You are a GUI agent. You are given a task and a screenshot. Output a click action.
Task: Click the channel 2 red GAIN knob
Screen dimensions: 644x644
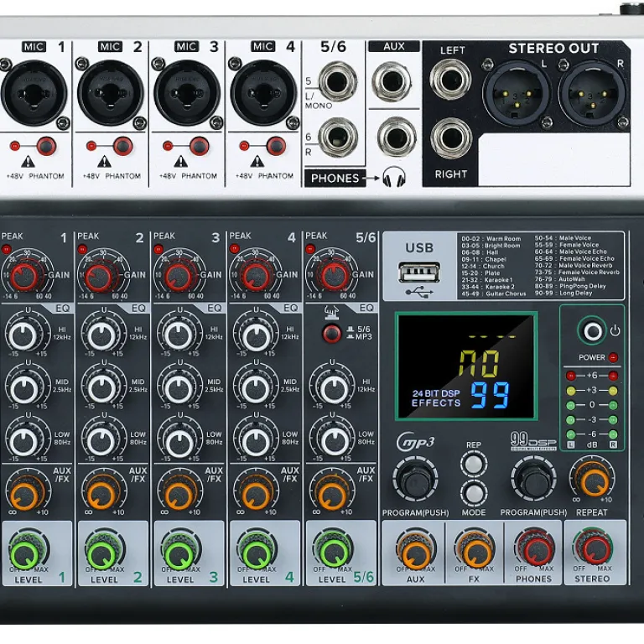(x=99, y=276)
